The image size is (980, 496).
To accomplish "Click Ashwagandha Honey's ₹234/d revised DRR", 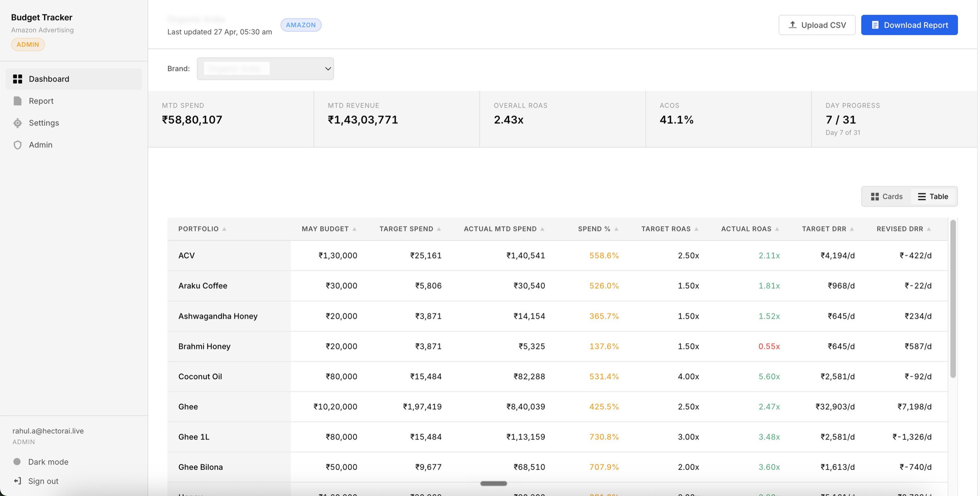I will coord(918,316).
